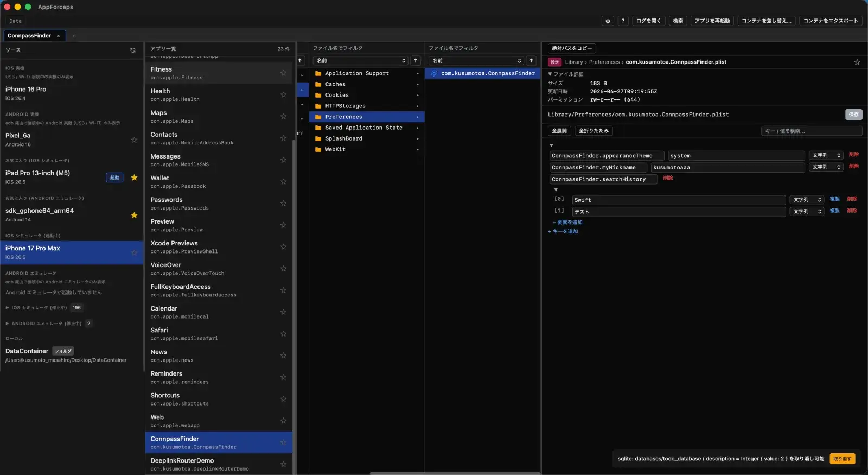Favorite the Safari app star
The image size is (868, 475).
pos(283,333)
